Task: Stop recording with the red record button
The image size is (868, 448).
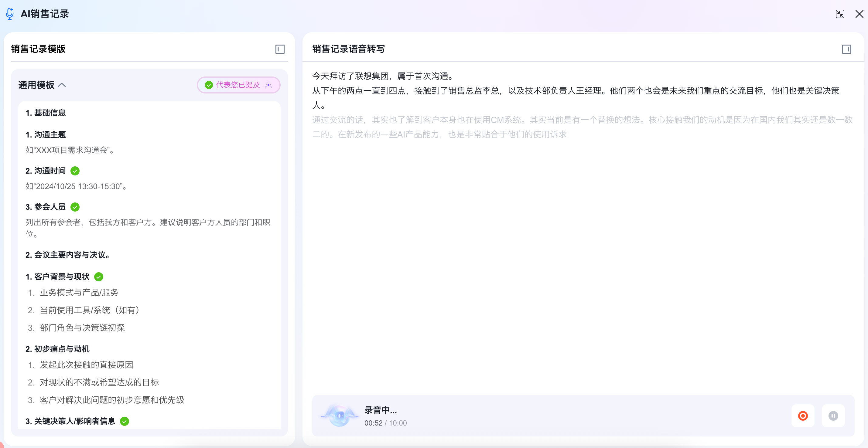Action: (803, 416)
